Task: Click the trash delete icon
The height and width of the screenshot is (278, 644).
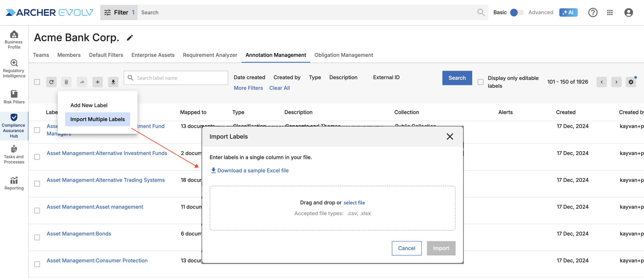Action: coord(66,82)
